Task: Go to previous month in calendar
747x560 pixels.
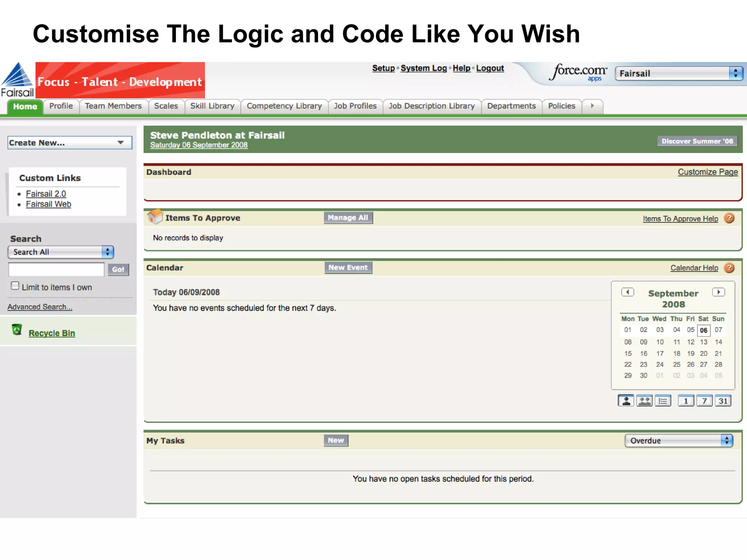Action: [628, 292]
